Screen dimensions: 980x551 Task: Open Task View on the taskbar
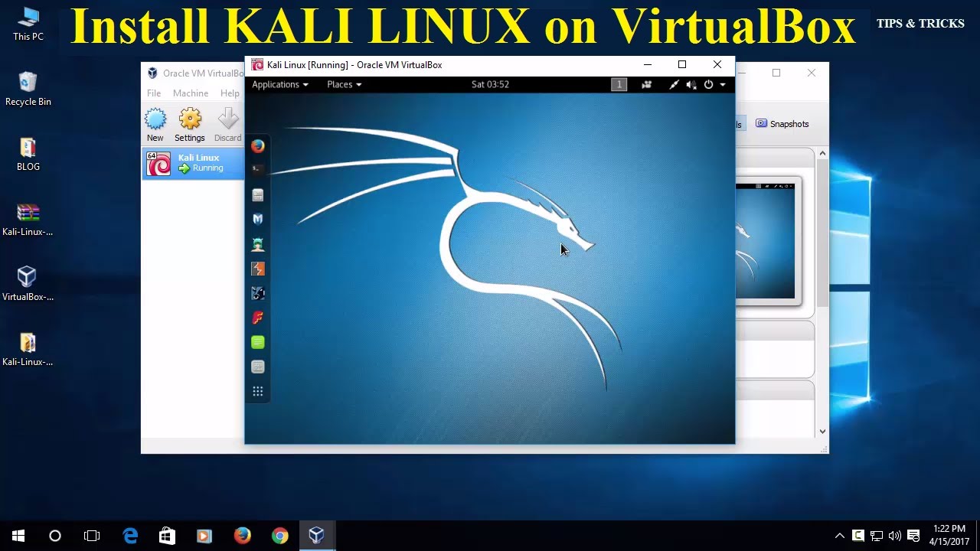click(x=92, y=536)
